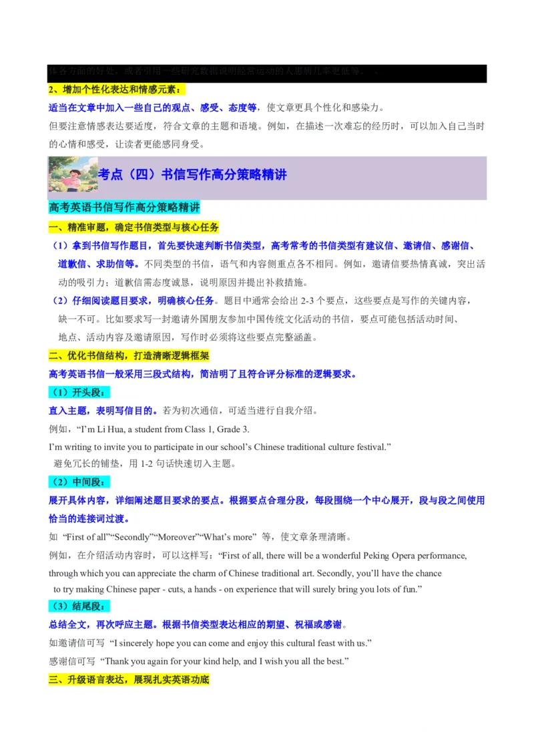
Task: Click line 'to try making Chinese paper - cuts'
Action: tap(238, 589)
